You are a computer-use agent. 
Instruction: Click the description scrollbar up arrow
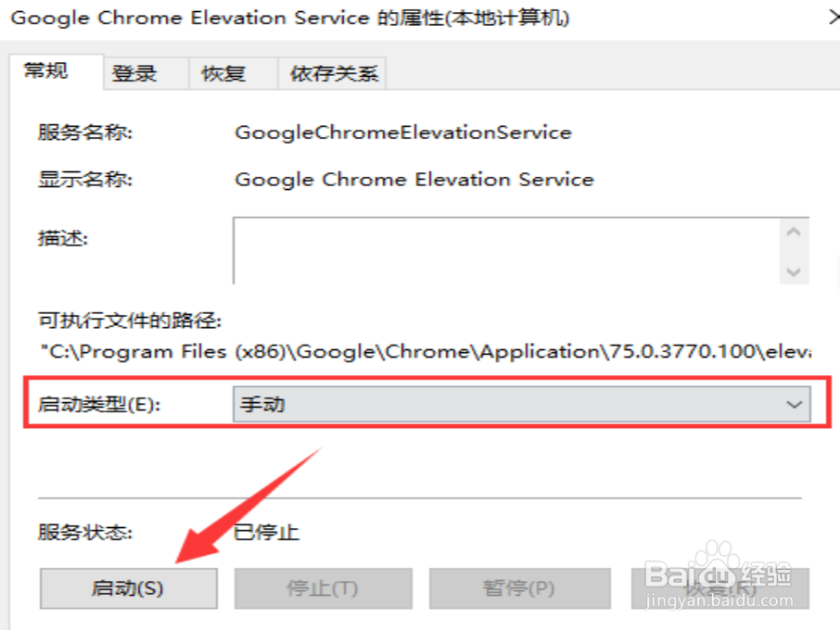click(794, 233)
